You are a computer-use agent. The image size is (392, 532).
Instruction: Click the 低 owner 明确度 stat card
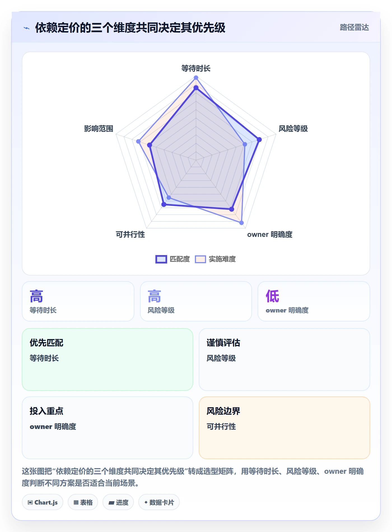click(x=314, y=301)
